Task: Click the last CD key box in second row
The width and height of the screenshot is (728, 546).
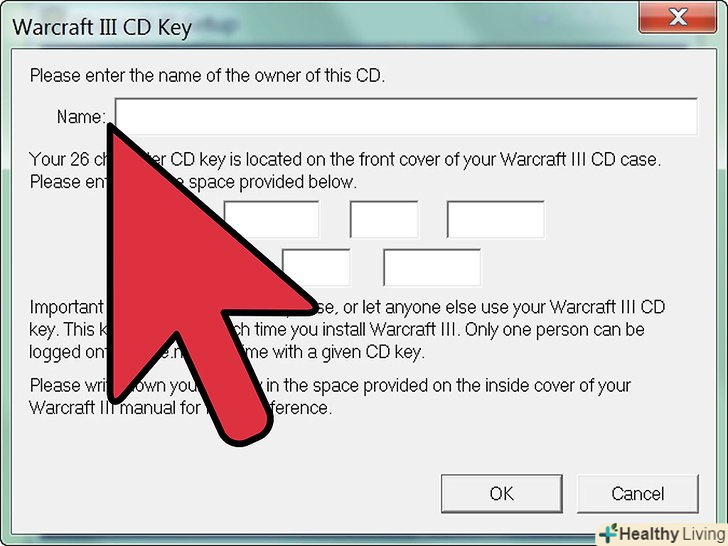Action: pos(432,267)
